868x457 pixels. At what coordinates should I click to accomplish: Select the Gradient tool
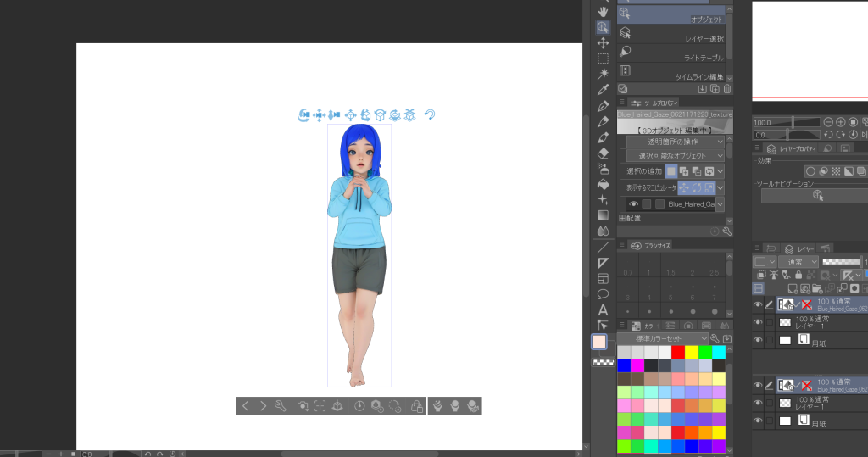[603, 215]
